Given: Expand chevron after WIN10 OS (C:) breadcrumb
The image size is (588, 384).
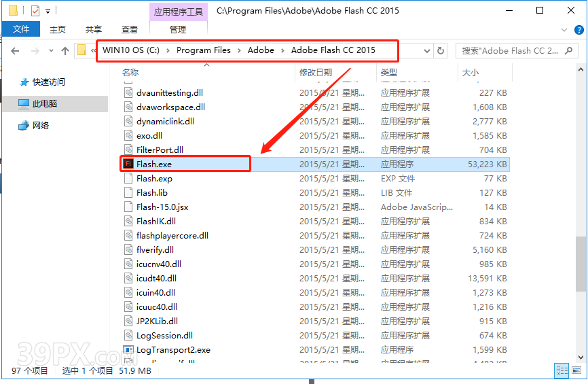Looking at the screenshot, I should pyautogui.click(x=168, y=51).
